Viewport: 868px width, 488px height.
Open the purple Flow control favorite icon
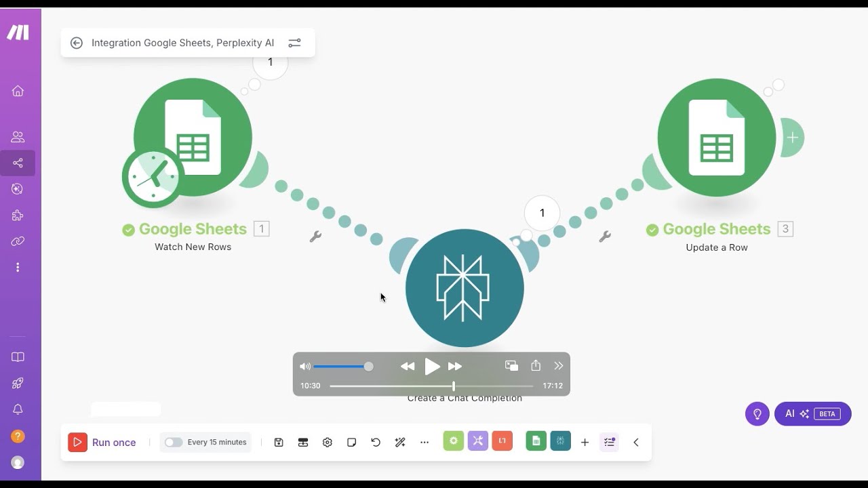click(x=478, y=441)
